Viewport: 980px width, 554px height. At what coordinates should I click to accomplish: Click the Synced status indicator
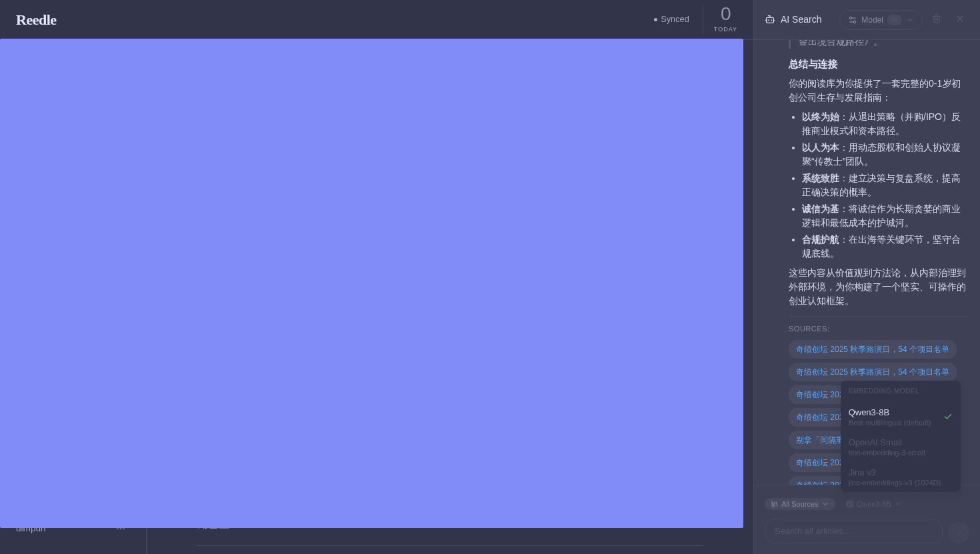[671, 19]
